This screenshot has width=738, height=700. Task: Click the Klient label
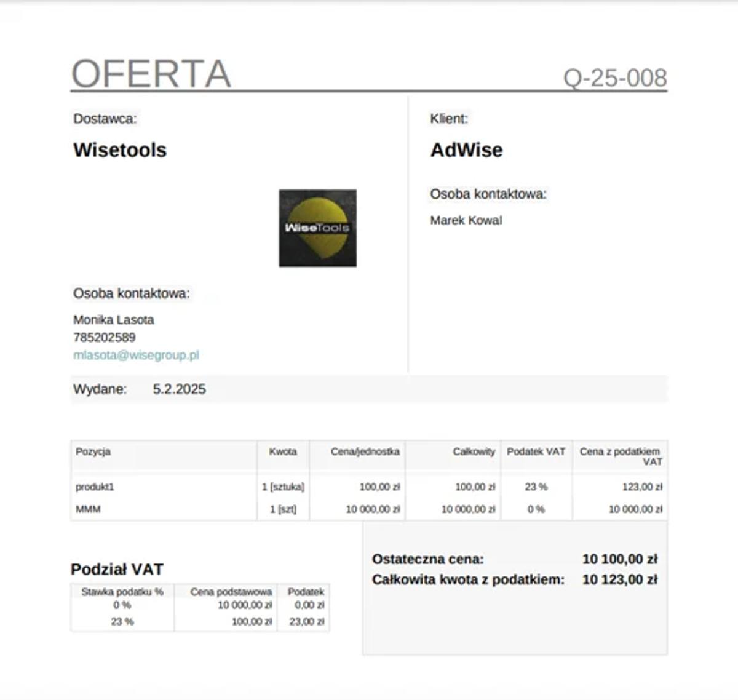click(x=449, y=119)
